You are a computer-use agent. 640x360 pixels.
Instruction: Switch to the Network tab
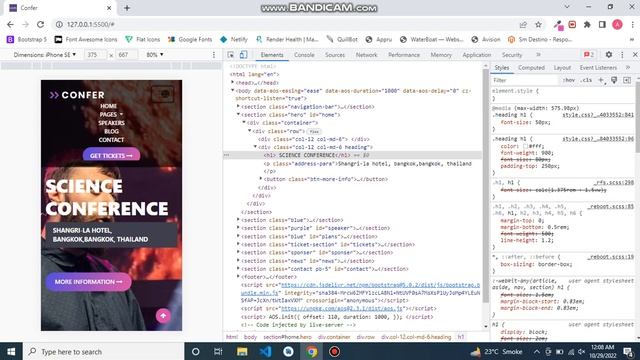click(x=366, y=55)
